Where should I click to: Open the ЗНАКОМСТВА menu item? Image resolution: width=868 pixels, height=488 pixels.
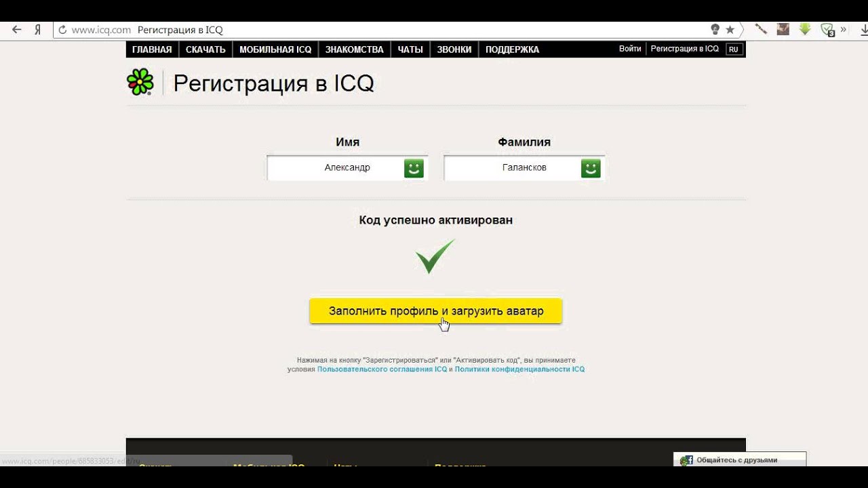point(354,49)
